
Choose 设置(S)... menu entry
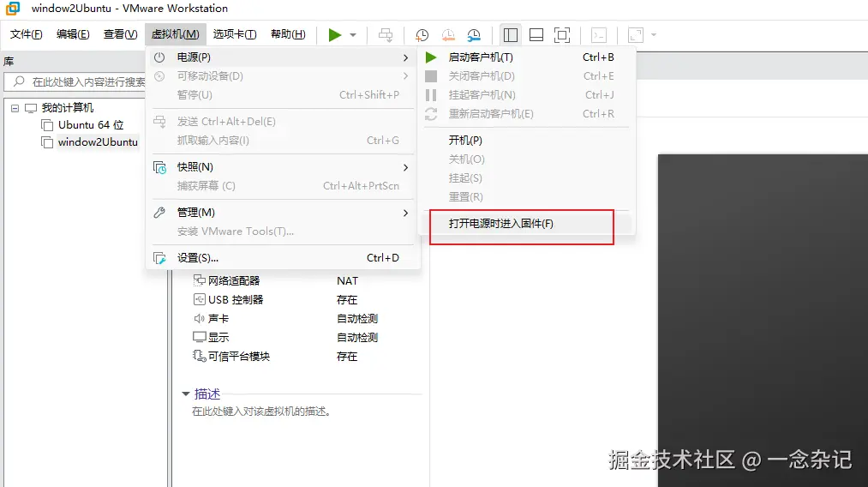coord(283,258)
